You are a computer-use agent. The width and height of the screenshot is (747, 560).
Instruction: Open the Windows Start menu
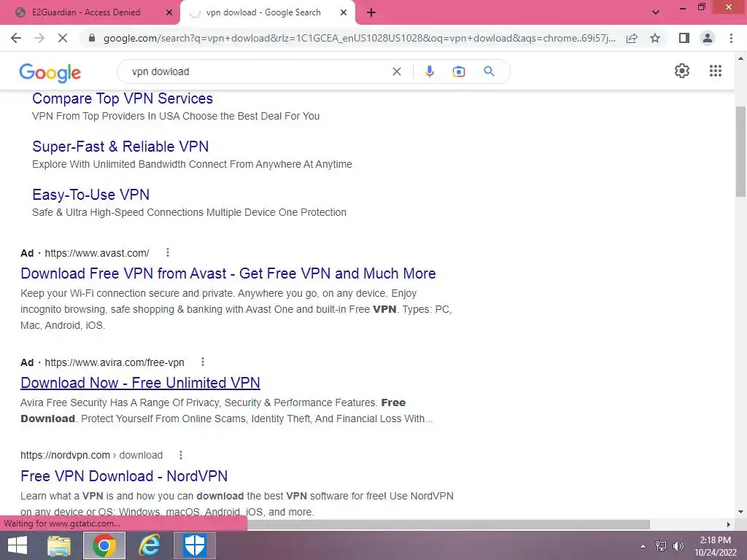pos(18,545)
